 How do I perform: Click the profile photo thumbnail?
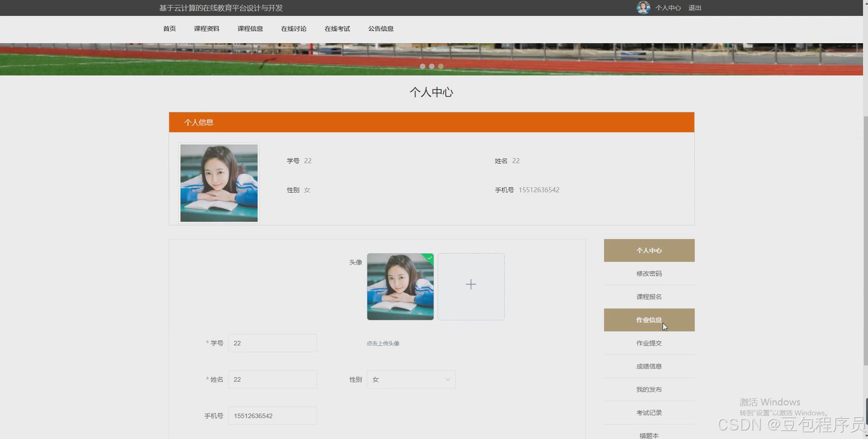click(x=219, y=183)
